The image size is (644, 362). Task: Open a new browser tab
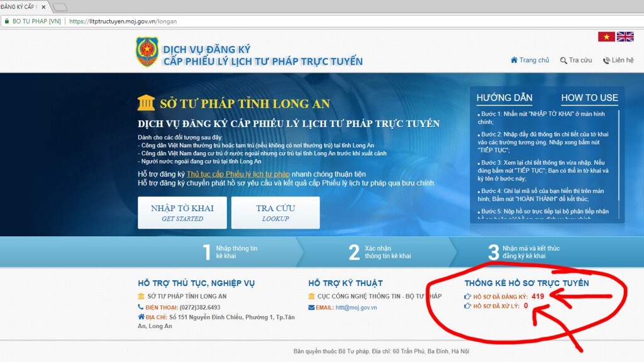pos(60,7)
